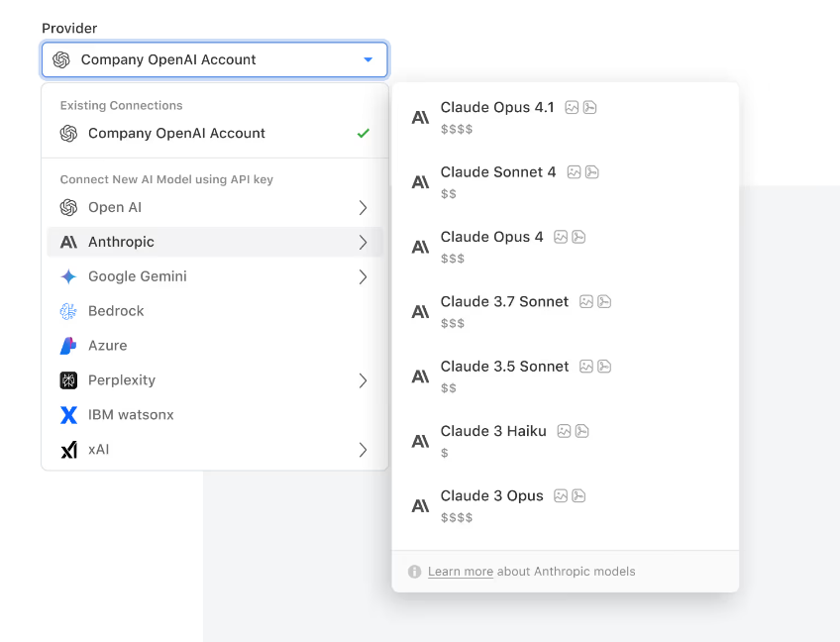Click the single $ price under Claude 3 Haiku
The height and width of the screenshot is (642, 840).
tap(444, 453)
